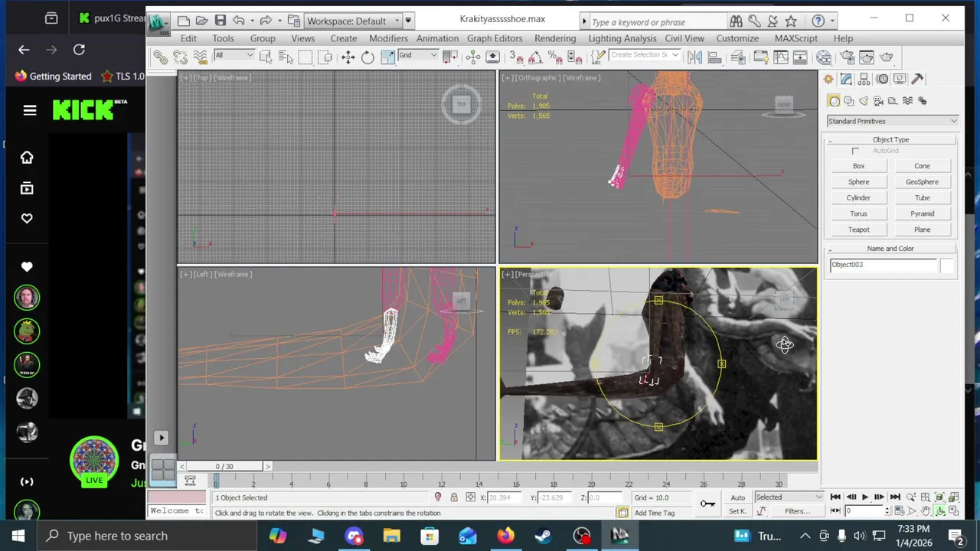Viewport: 980px width, 551px height.
Task: Open the Workspace: Default dropdown
Action: [353, 21]
